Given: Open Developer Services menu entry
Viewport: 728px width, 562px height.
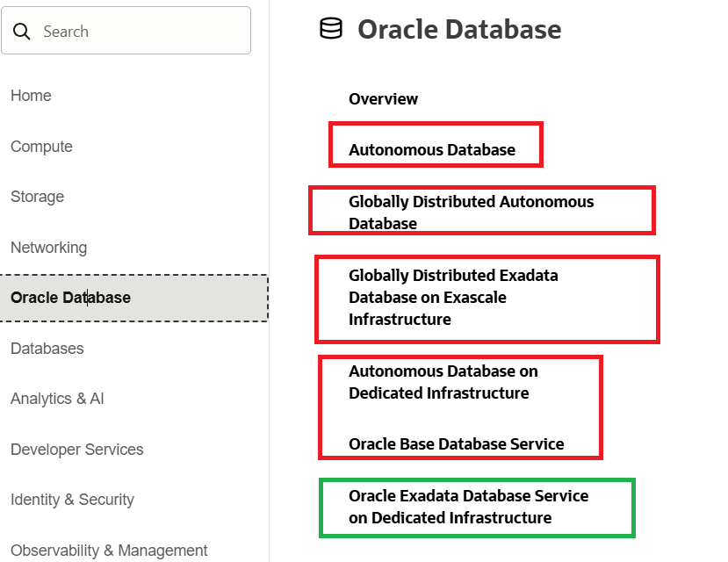Looking at the screenshot, I should pos(77,450).
